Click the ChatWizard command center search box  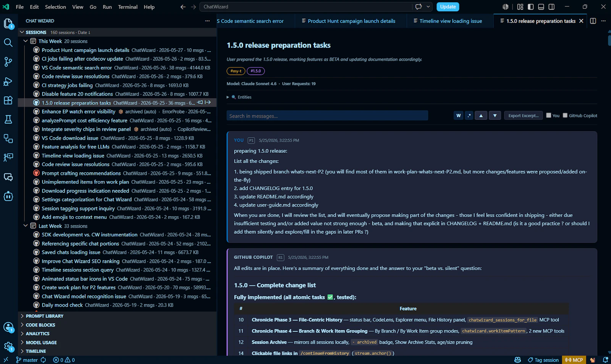[x=305, y=7]
